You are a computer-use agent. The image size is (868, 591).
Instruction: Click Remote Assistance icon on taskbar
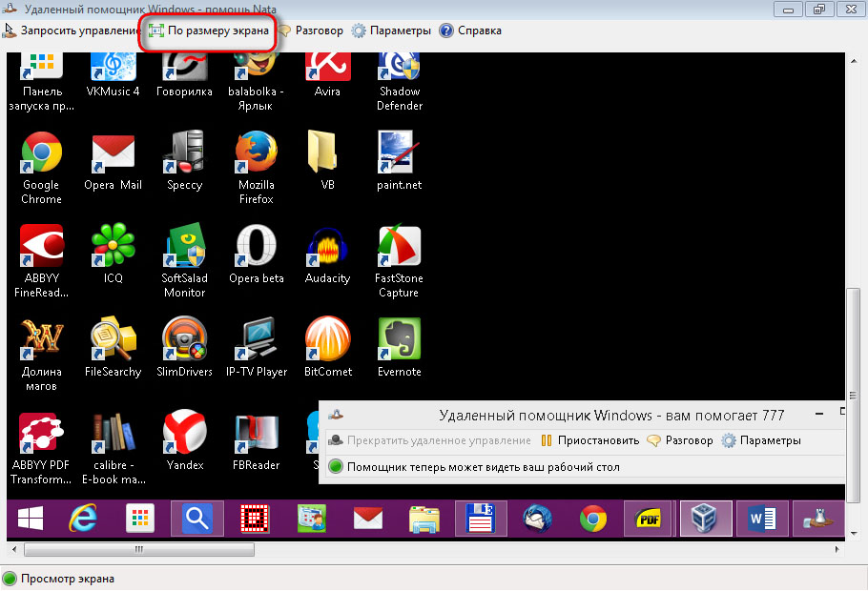pos(818,520)
